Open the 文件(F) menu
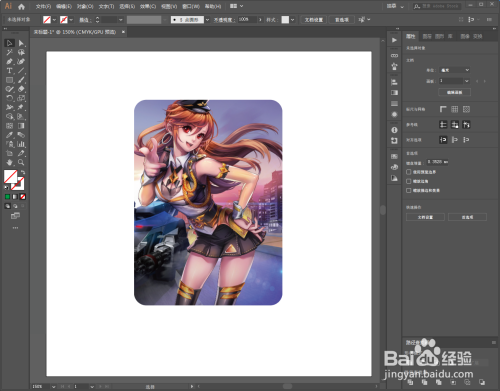This screenshot has height=391, width=500. [43, 6]
